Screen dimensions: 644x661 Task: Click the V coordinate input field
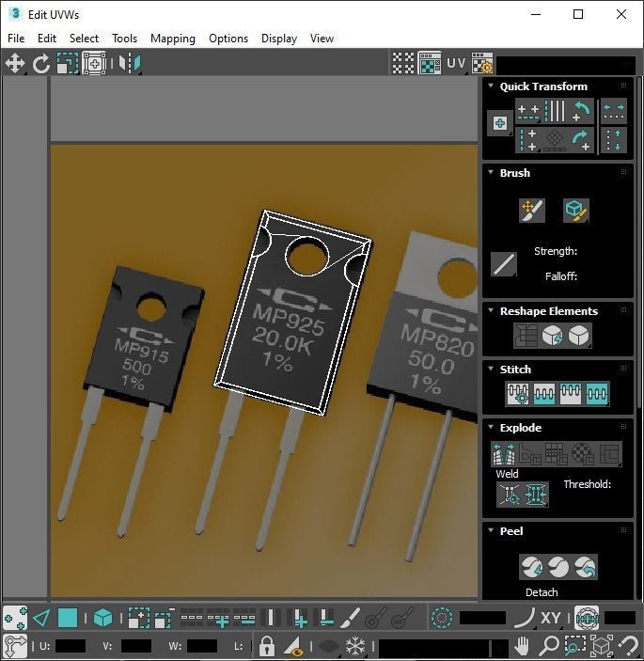(x=136, y=645)
